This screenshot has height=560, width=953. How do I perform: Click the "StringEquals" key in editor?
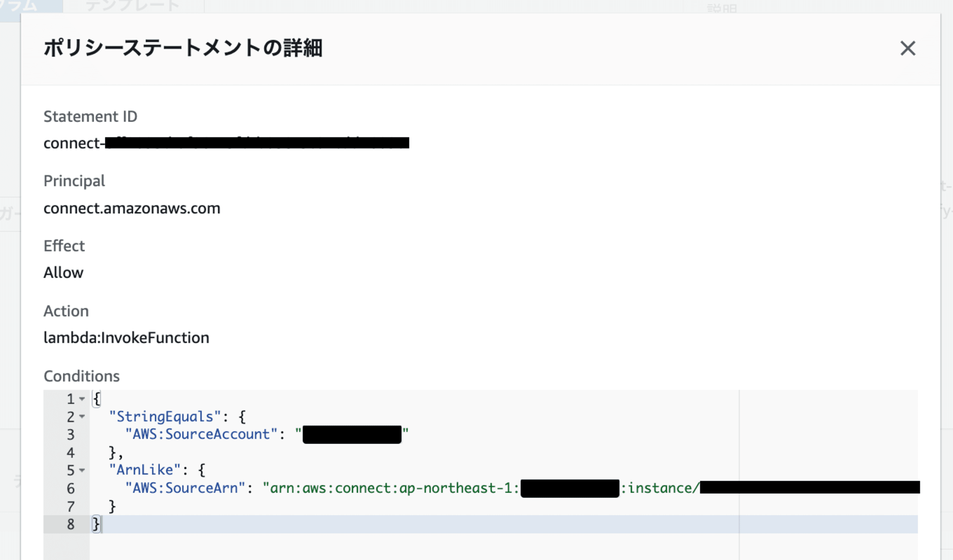pyautogui.click(x=165, y=417)
